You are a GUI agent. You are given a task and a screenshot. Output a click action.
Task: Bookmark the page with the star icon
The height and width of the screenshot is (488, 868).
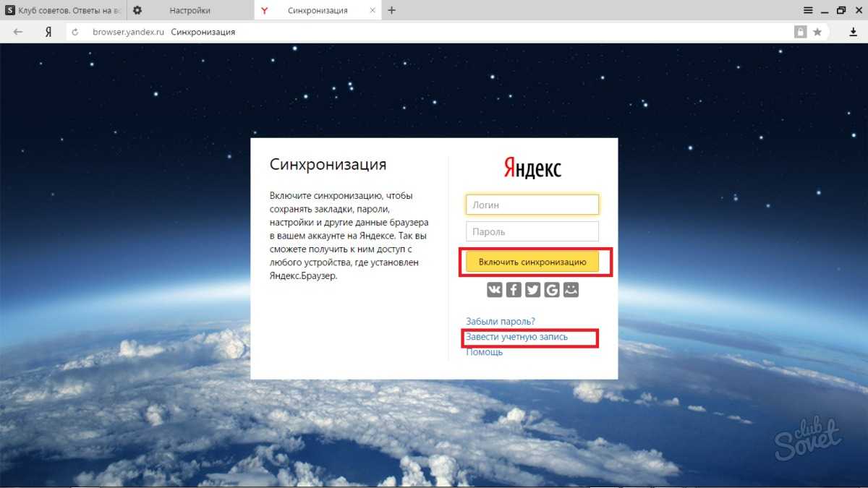[x=817, y=32]
